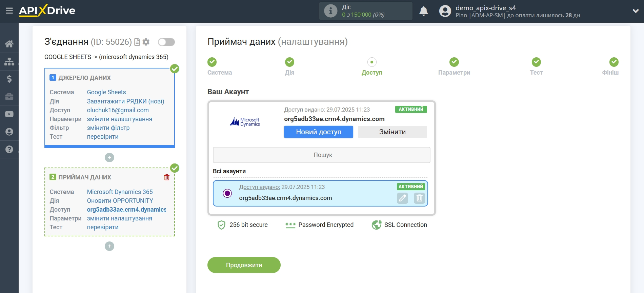Click змінити фільтр link
The image size is (644, 293).
tap(108, 128)
